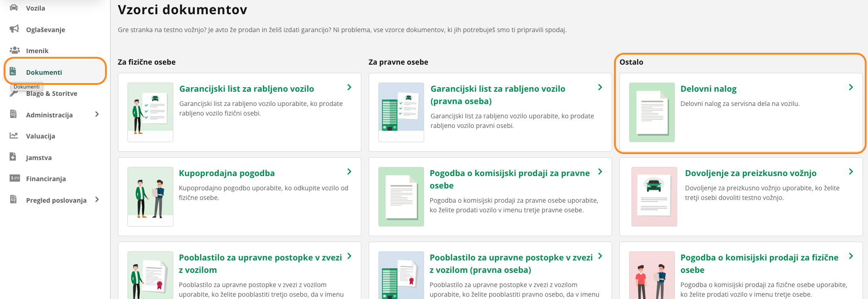Image resolution: width=868 pixels, height=299 pixels.
Task: Click chevron on Dovoljenje za preizkusno vožnjo card
Action: click(851, 172)
